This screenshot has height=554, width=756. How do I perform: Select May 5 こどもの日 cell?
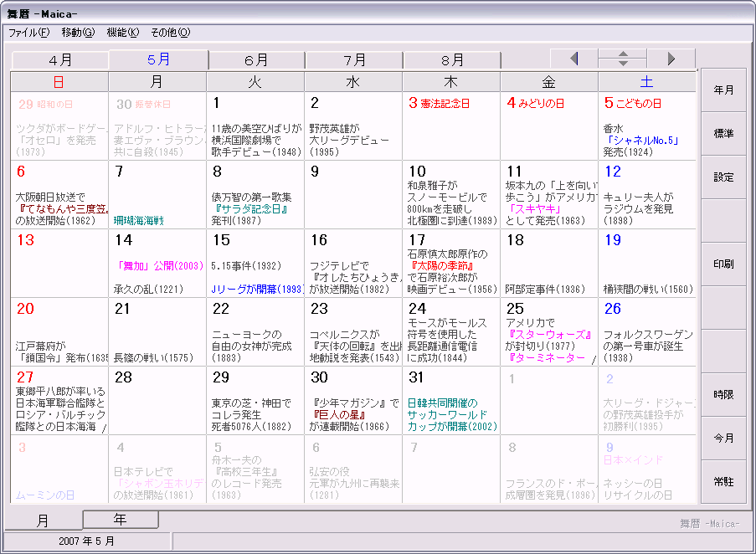click(647, 126)
